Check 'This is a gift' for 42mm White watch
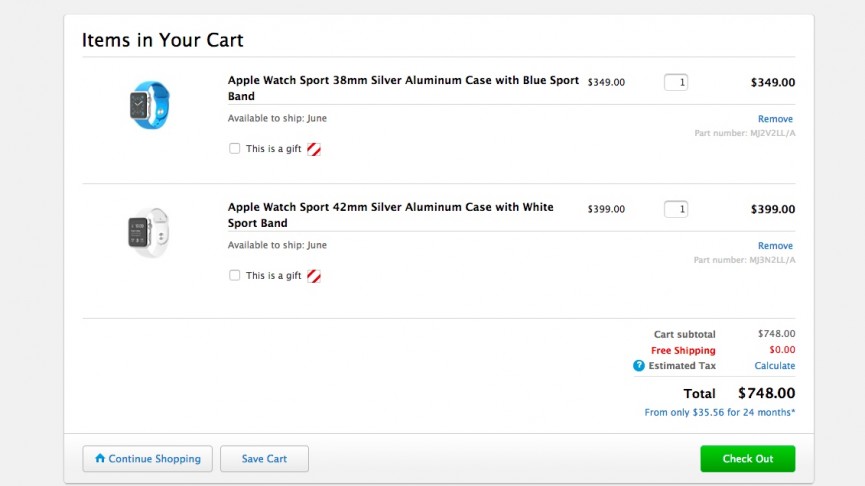Screen dimensions: 865x486 pyautogui.click(x=234, y=275)
